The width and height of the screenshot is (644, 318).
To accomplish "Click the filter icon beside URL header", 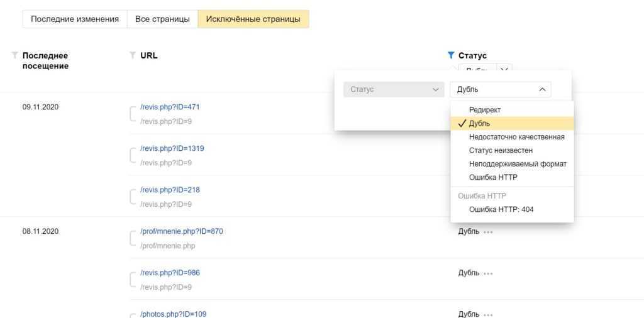I will pos(132,55).
